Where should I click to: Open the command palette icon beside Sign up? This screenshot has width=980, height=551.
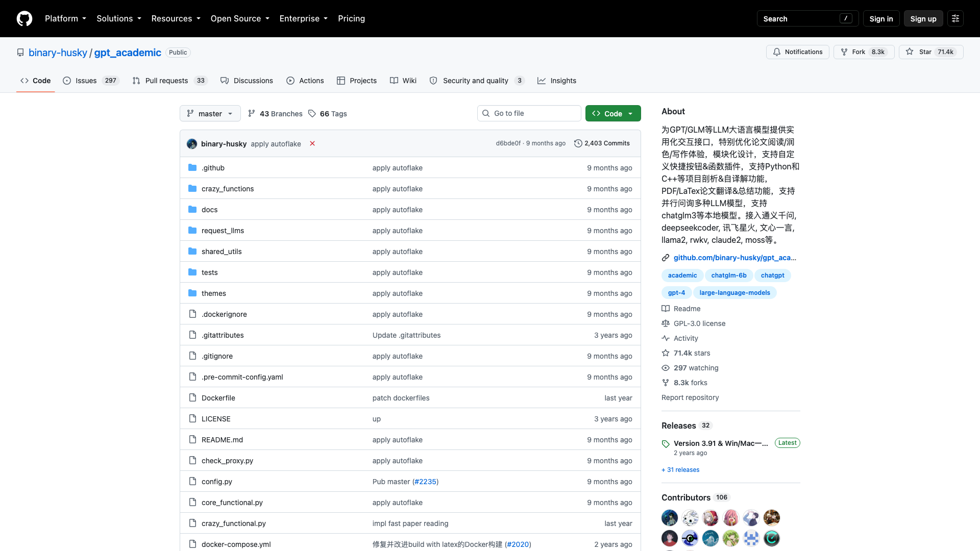[955, 18]
